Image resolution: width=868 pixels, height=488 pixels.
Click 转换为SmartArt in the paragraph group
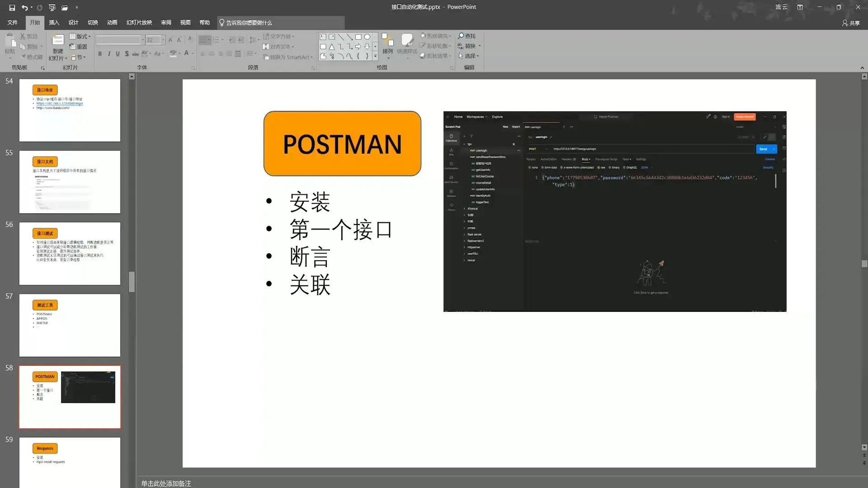coord(288,56)
